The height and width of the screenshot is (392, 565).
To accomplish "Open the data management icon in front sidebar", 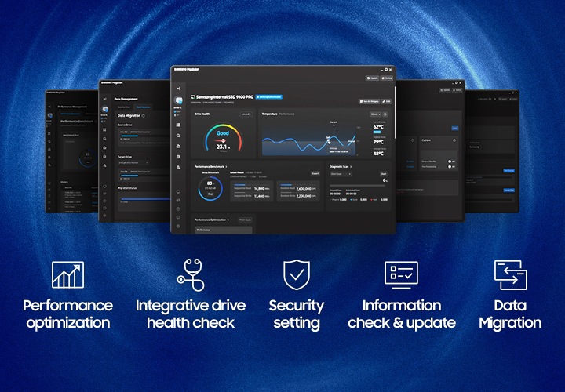I will point(178,157).
